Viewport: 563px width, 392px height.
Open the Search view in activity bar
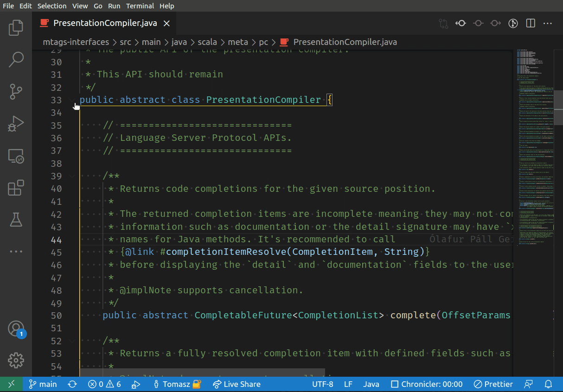(x=16, y=59)
